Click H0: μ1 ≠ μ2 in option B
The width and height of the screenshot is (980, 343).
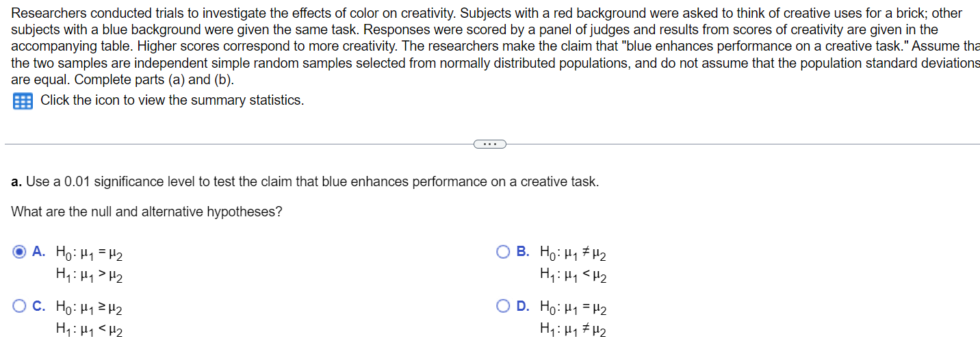coord(573,253)
